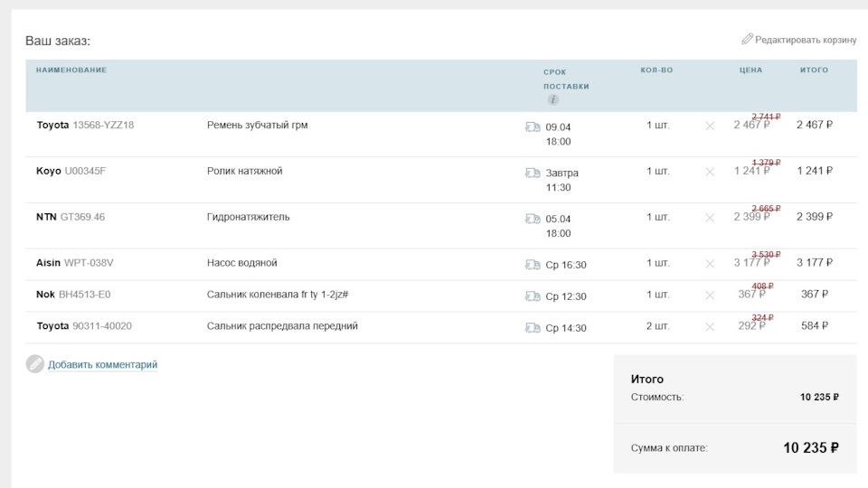This screenshot has height=488, width=868.
Task: Click the crossed-out price 3 530 ₽
Action: click(766, 255)
